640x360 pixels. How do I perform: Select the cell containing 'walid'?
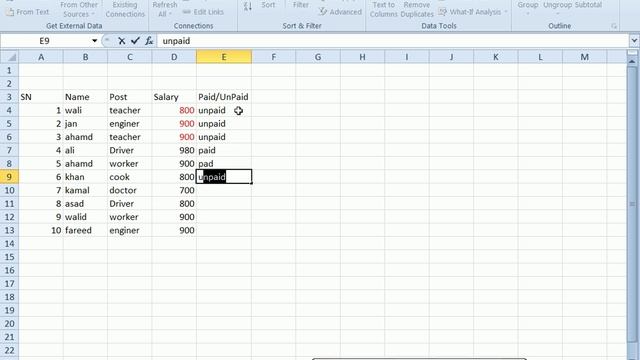click(x=85, y=217)
